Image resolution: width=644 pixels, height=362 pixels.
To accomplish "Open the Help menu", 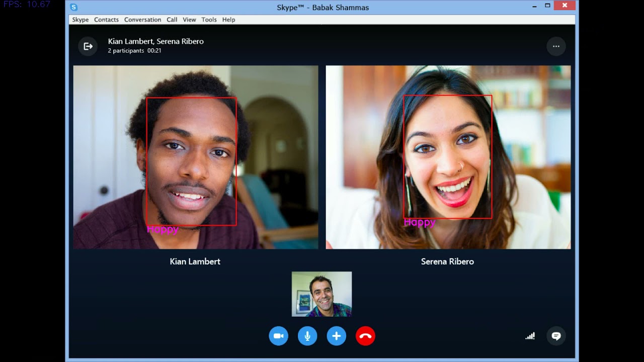I will (228, 20).
